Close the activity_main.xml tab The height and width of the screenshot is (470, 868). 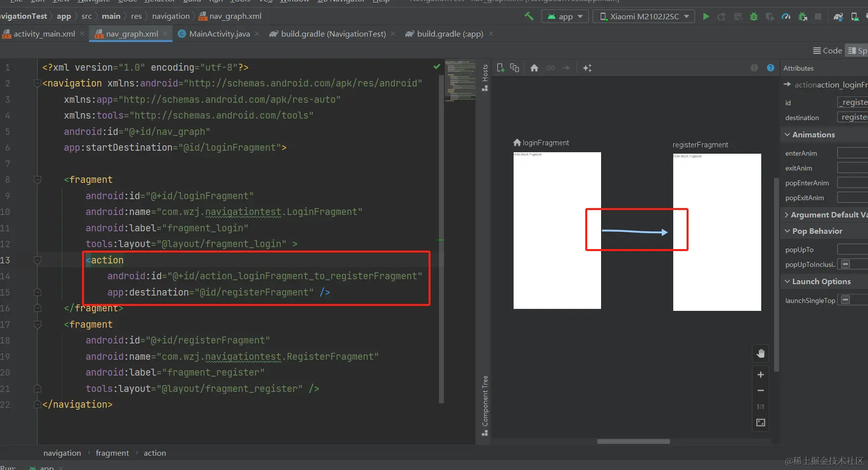82,34
